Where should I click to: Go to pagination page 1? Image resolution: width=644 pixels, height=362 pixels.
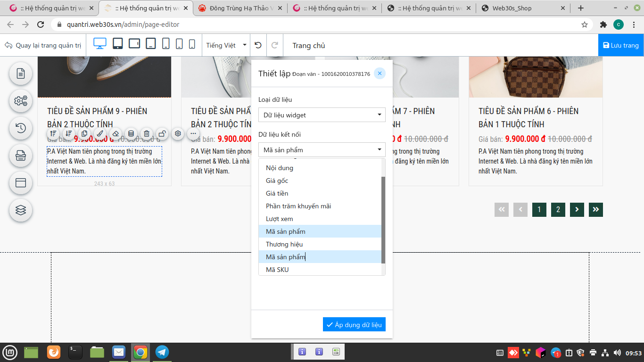point(539,210)
